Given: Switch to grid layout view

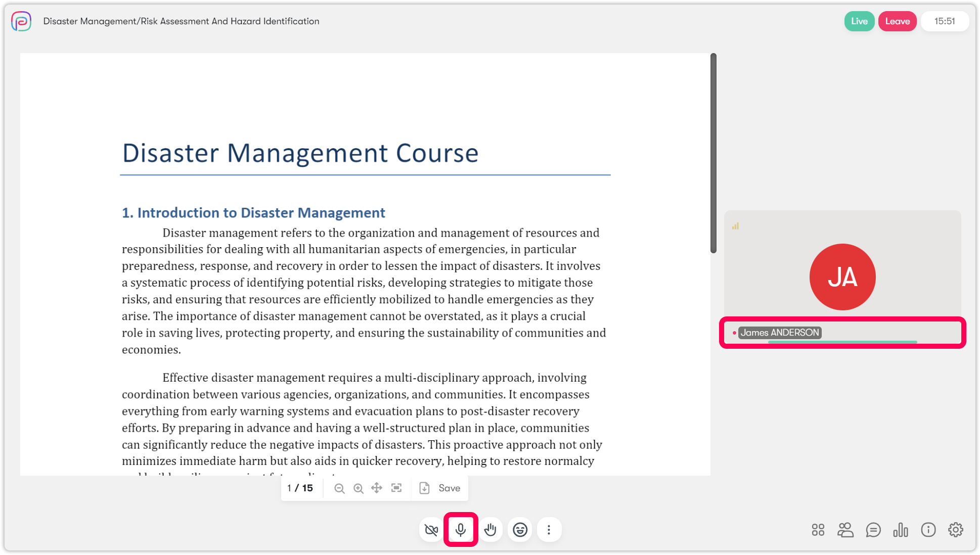Looking at the screenshot, I should [x=818, y=530].
